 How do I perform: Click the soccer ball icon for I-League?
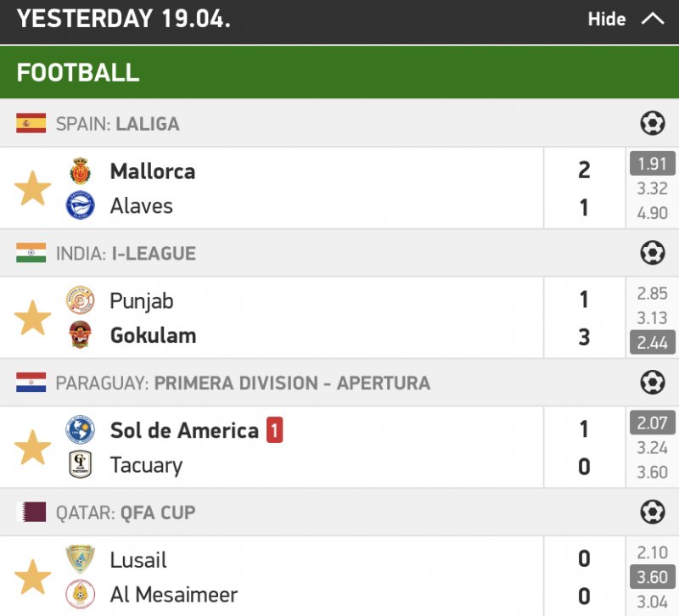click(652, 253)
